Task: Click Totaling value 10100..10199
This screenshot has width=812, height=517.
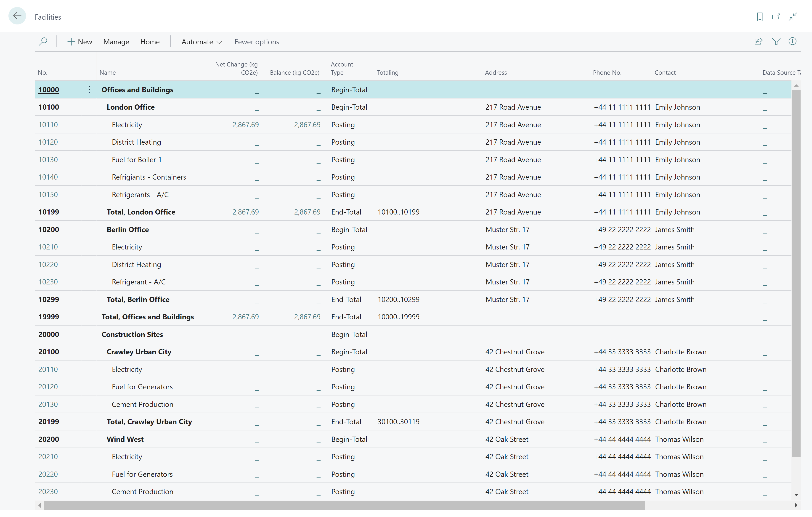Action: click(x=398, y=212)
